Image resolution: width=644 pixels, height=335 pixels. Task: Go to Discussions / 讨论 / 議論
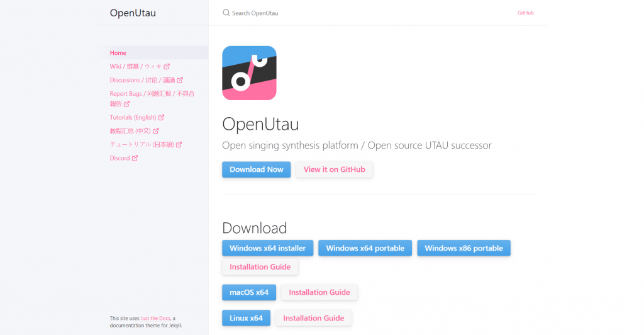pos(146,80)
